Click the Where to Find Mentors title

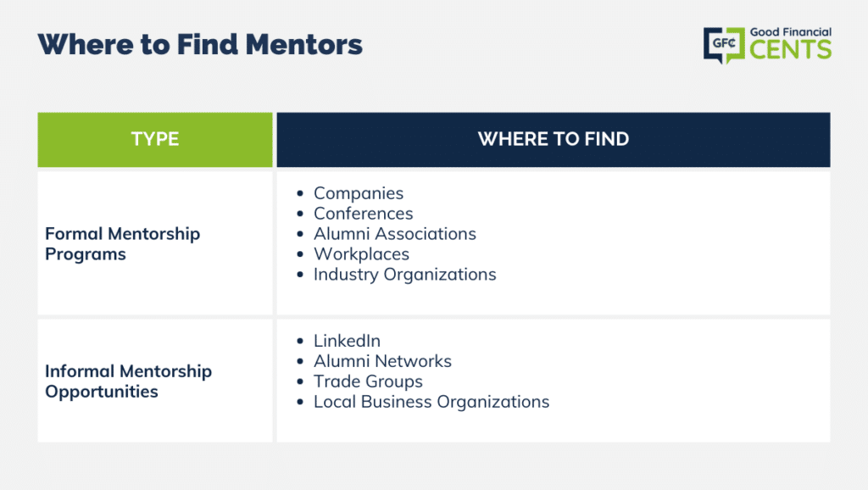[x=200, y=44]
